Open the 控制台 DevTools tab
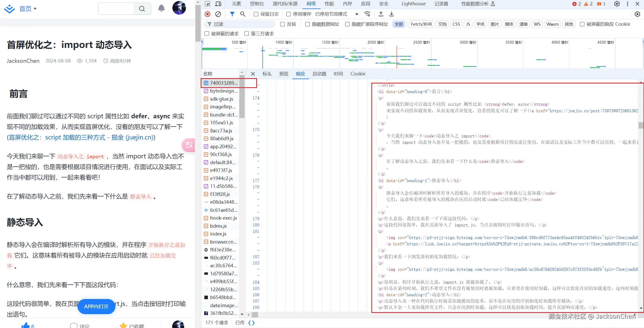Image resolution: width=644 pixels, height=328 pixels. [x=257, y=4]
